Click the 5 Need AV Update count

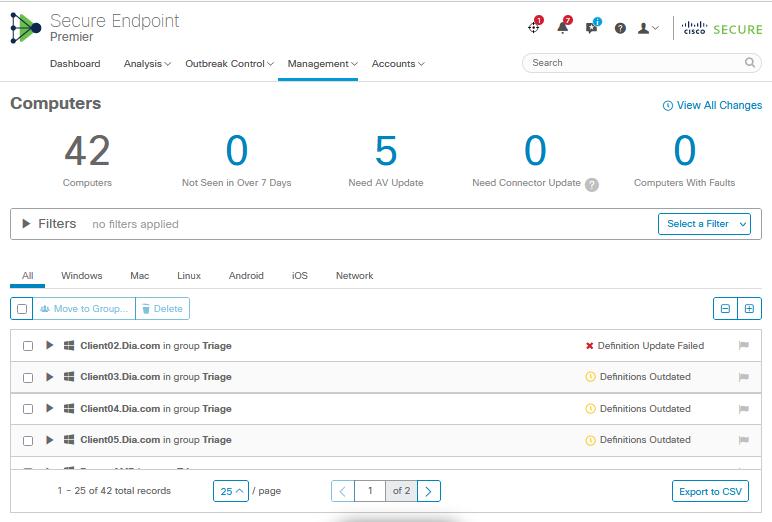pos(386,151)
